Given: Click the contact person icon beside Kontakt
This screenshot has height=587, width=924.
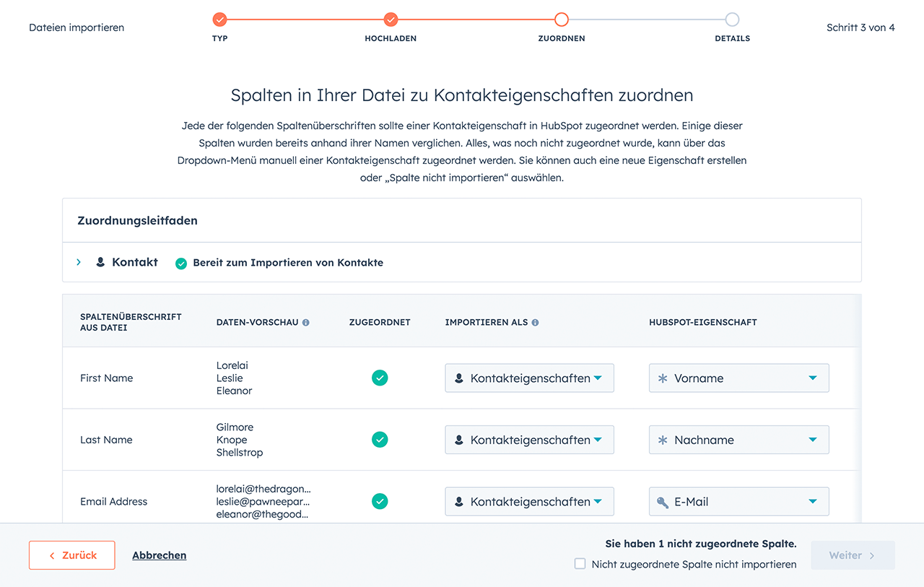Looking at the screenshot, I should [100, 262].
